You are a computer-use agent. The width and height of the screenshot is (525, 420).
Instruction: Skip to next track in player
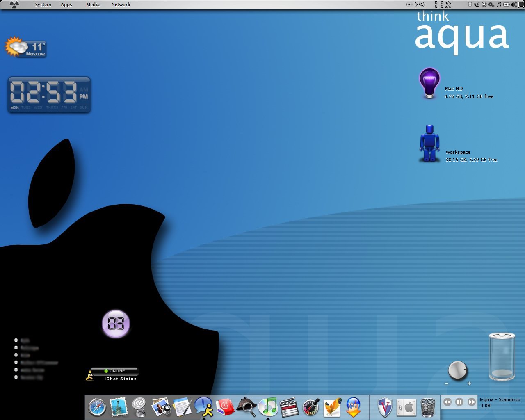[472, 402]
